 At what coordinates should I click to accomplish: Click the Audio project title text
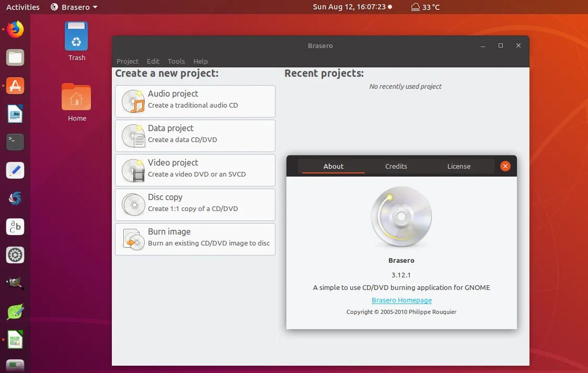click(x=173, y=94)
